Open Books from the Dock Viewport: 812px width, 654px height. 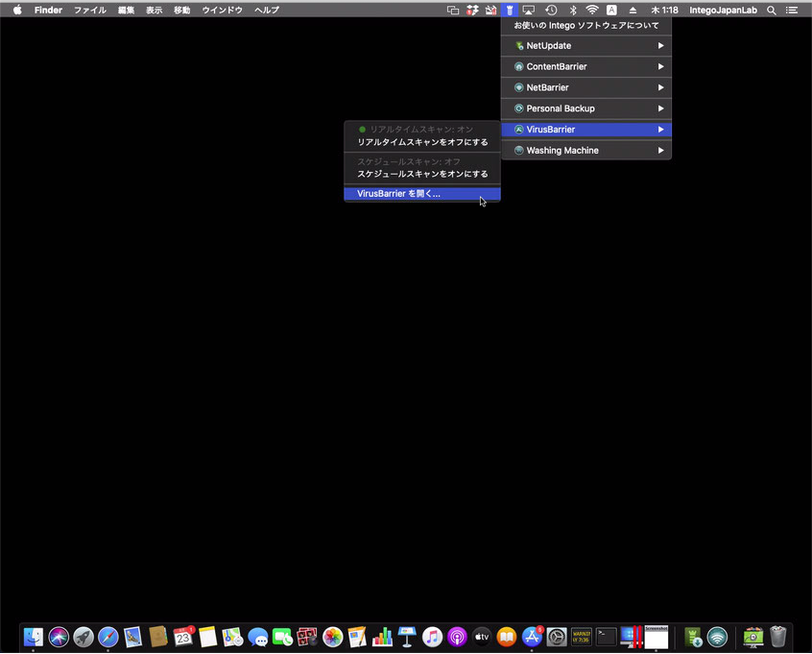(507, 637)
